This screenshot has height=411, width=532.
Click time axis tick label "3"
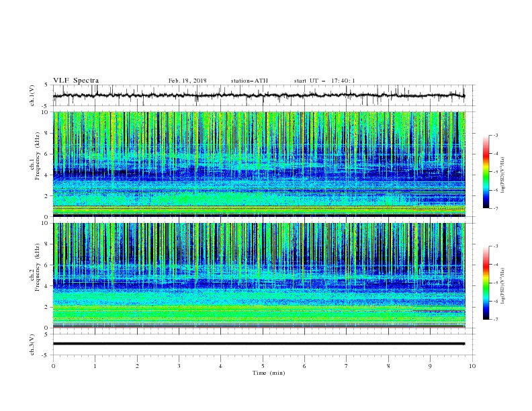coord(179,366)
